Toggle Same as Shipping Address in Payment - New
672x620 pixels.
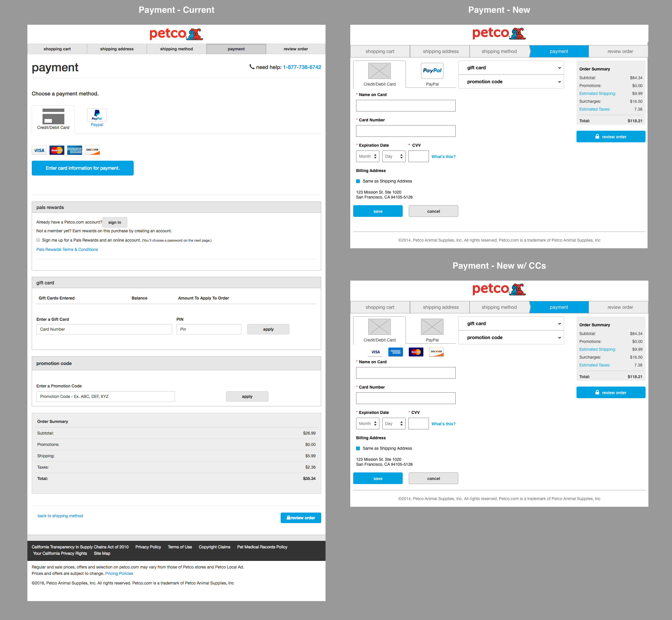pyautogui.click(x=358, y=181)
